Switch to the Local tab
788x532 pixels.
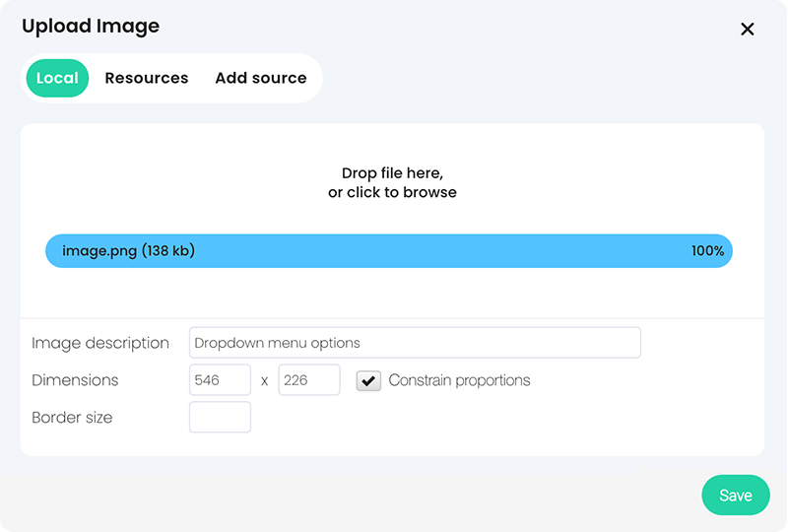tap(57, 78)
